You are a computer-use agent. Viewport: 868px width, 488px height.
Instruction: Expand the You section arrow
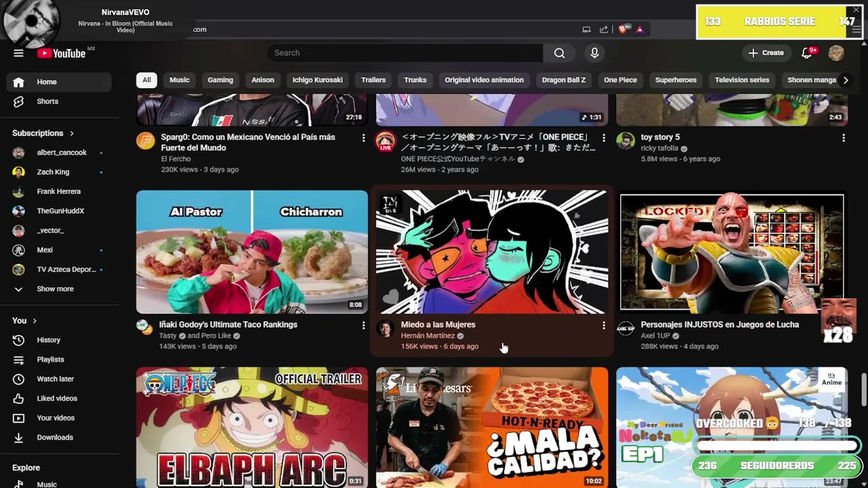click(x=34, y=321)
